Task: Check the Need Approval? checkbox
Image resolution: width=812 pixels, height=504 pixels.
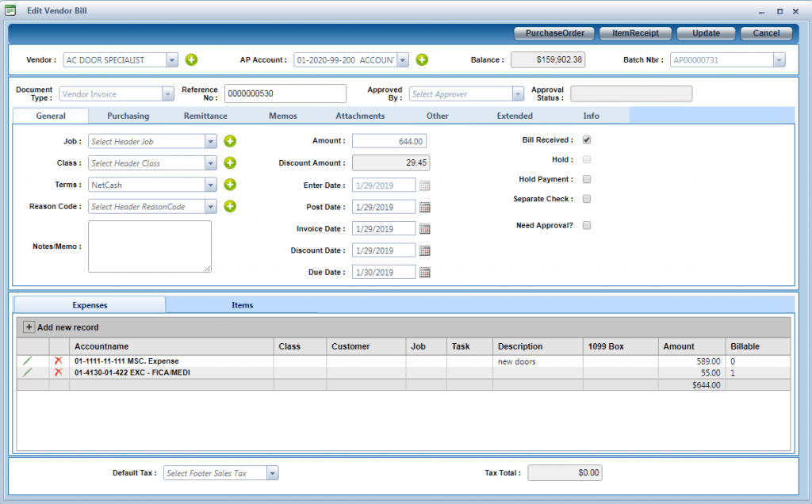Action: coord(587,225)
